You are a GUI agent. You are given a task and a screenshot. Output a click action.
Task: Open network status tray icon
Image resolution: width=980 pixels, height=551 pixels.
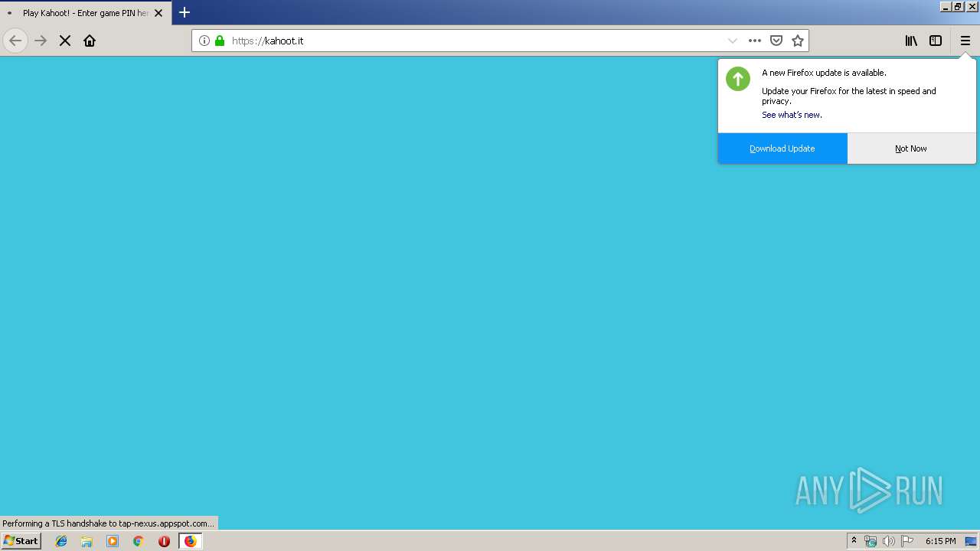(871, 541)
